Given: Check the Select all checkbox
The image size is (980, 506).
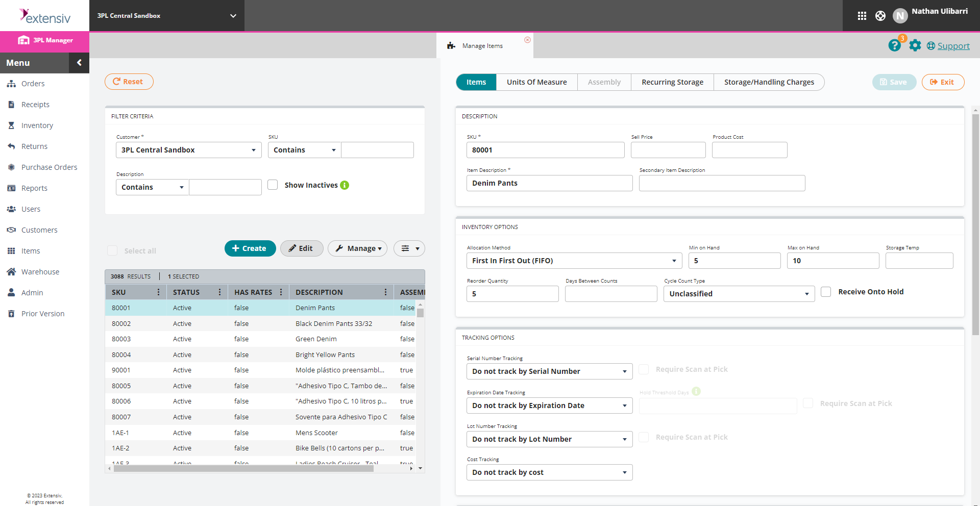Looking at the screenshot, I should 112,250.
